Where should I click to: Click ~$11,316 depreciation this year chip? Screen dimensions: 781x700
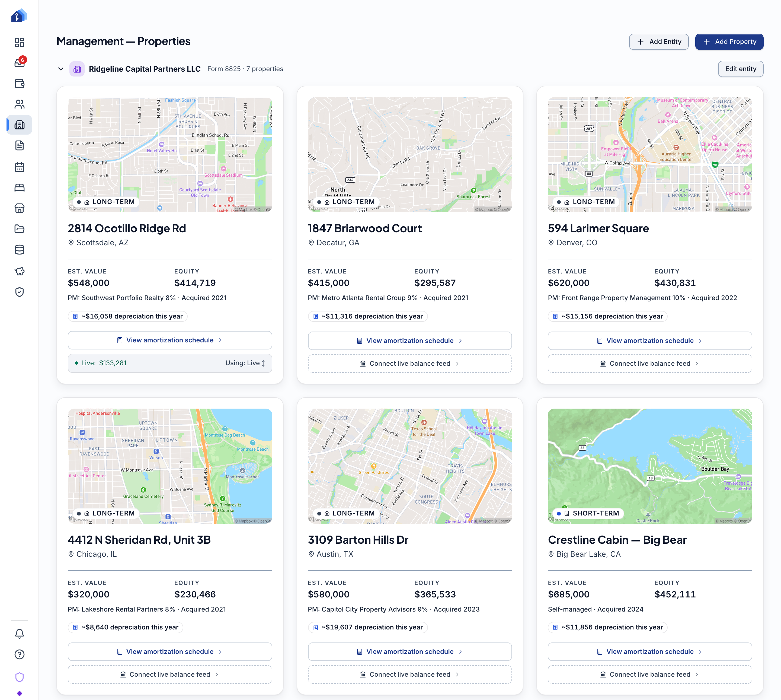(368, 316)
